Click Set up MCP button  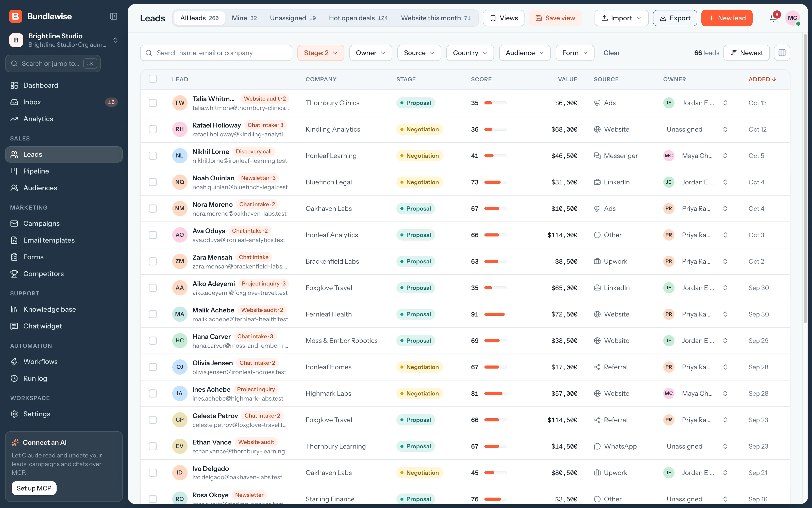[x=34, y=488]
